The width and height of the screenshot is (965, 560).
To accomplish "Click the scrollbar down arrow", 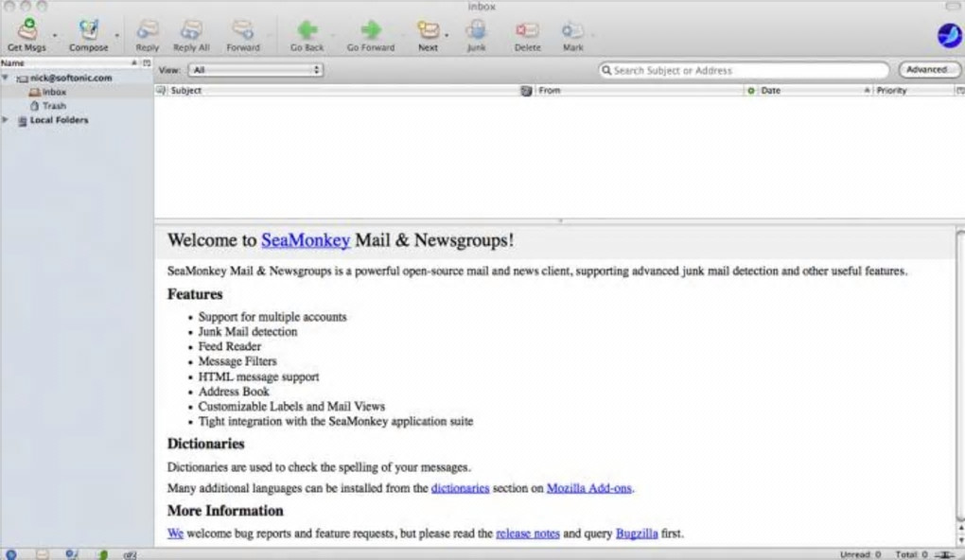I will pos(960,540).
